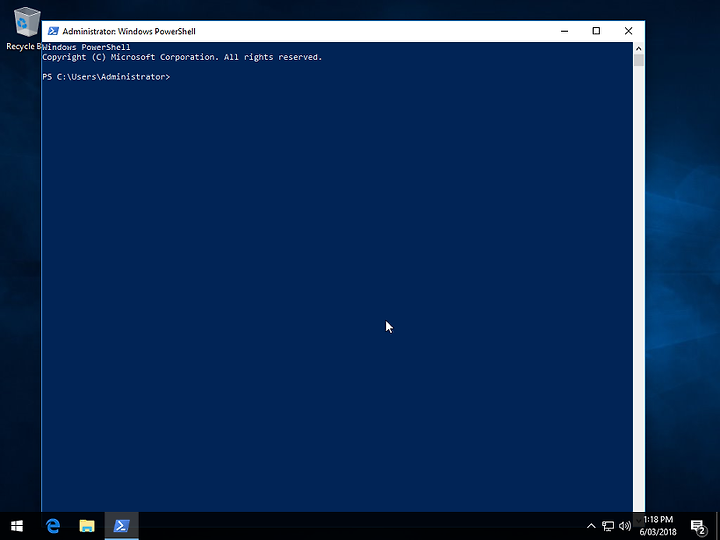Click the Copyright (C) Microsoft Corporation line

[182, 57]
